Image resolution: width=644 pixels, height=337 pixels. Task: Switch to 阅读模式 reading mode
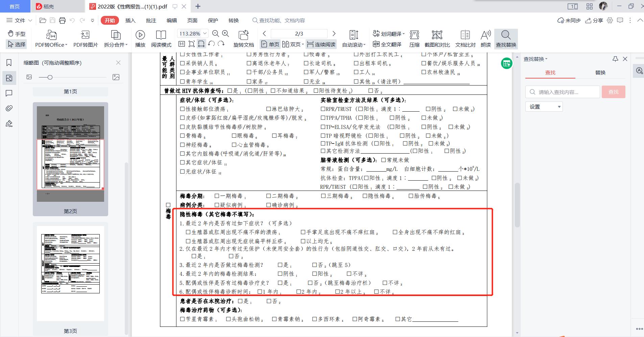pyautogui.click(x=161, y=39)
